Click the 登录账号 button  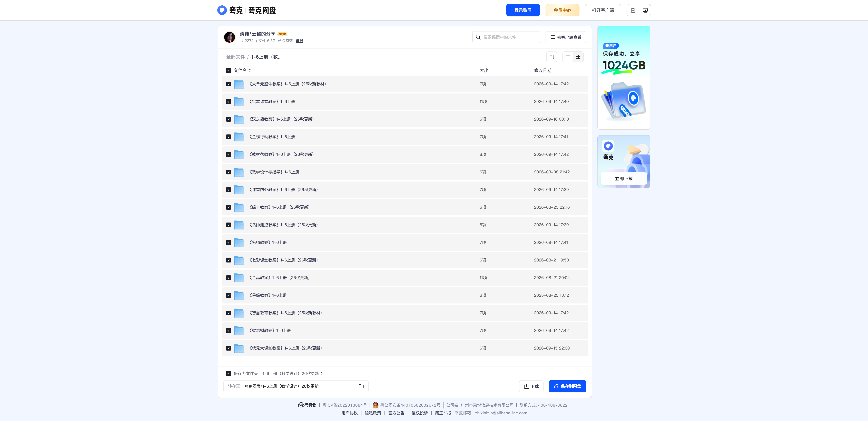(523, 10)
